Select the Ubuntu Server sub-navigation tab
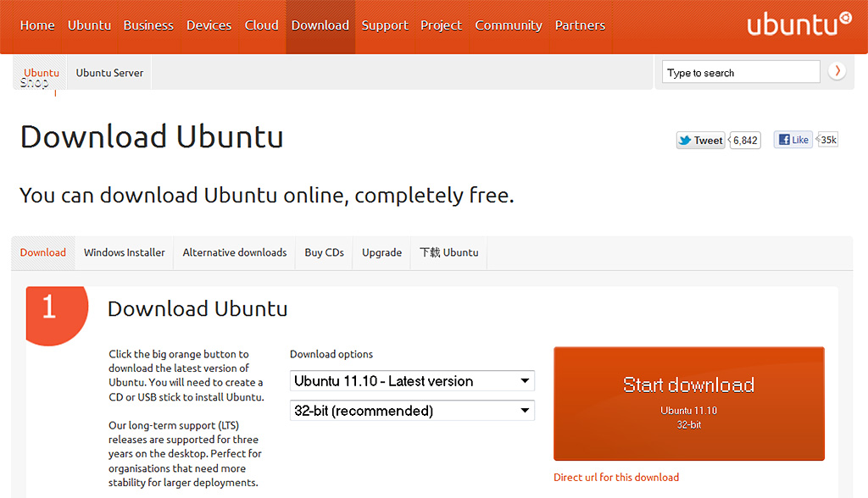Image resolution: width=868 pixels, height=498 pixels. tap(109, 73)
